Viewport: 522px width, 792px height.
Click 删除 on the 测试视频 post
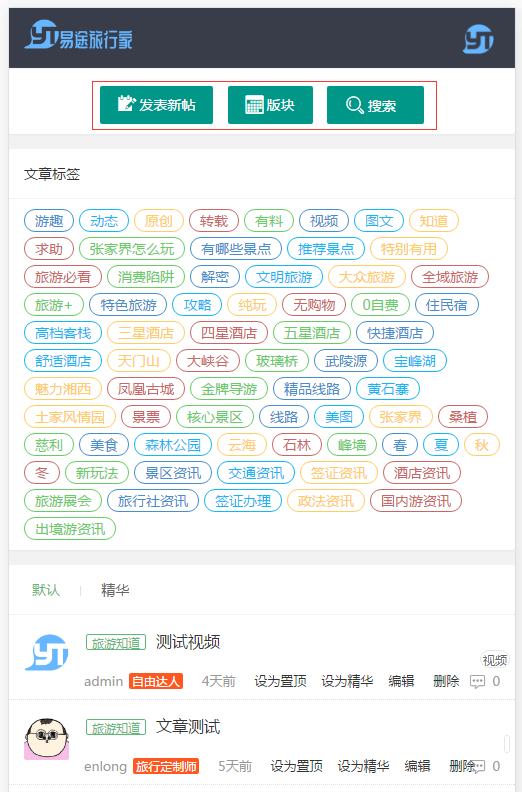[x=446, y=681]
